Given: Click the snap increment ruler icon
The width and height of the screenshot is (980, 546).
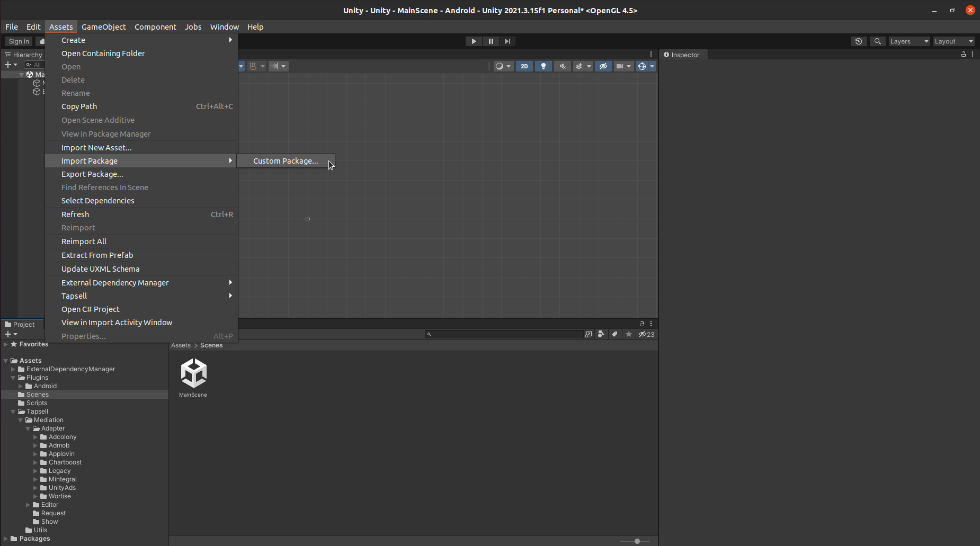Looking at the screenshot, I should coord(274,66).
